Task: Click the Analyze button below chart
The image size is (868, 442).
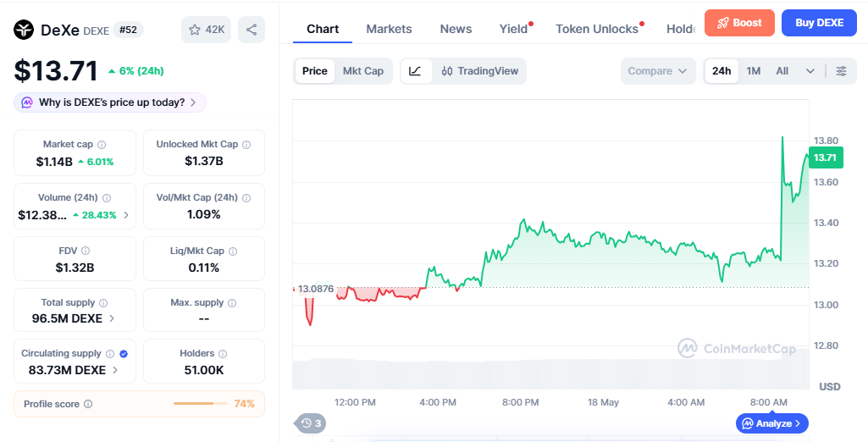Action: (772, 423)
